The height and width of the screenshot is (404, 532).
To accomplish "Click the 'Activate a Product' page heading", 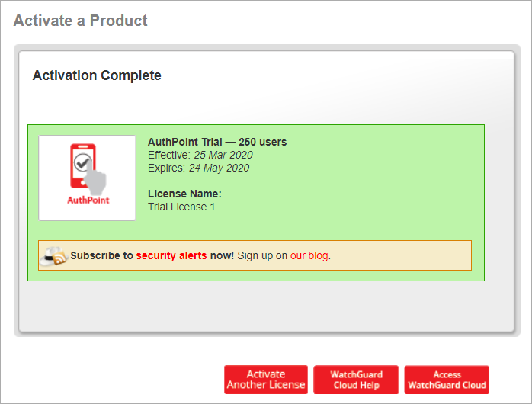I will 81,21.
